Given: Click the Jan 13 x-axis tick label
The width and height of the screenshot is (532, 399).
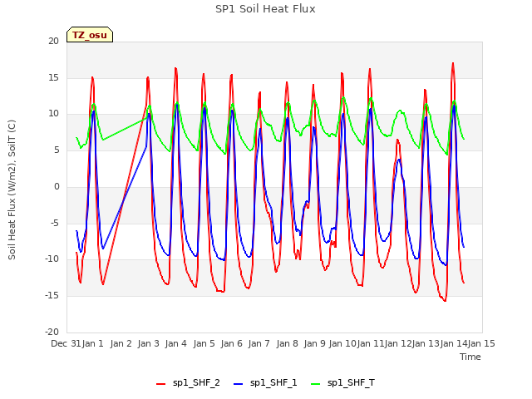Looking at the screenshot, I should 426,343.
